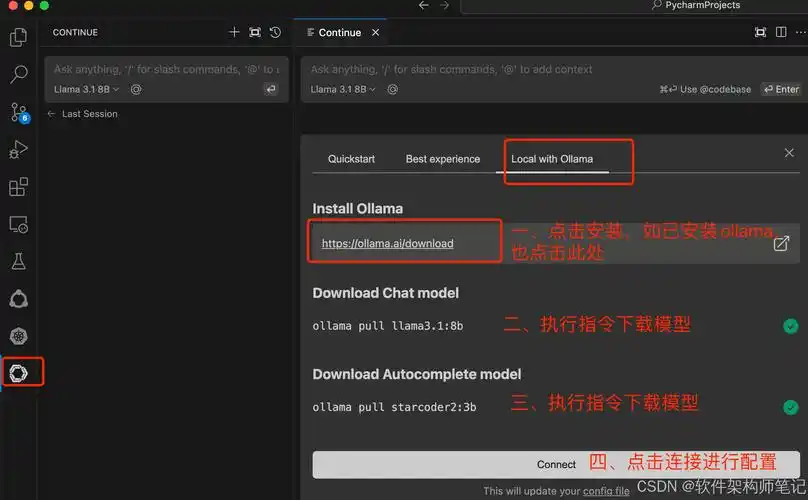Open the Ollama download link externally via arrow icon
The height and width of the screenshot is (500, 808).
[x=781, y=243]
